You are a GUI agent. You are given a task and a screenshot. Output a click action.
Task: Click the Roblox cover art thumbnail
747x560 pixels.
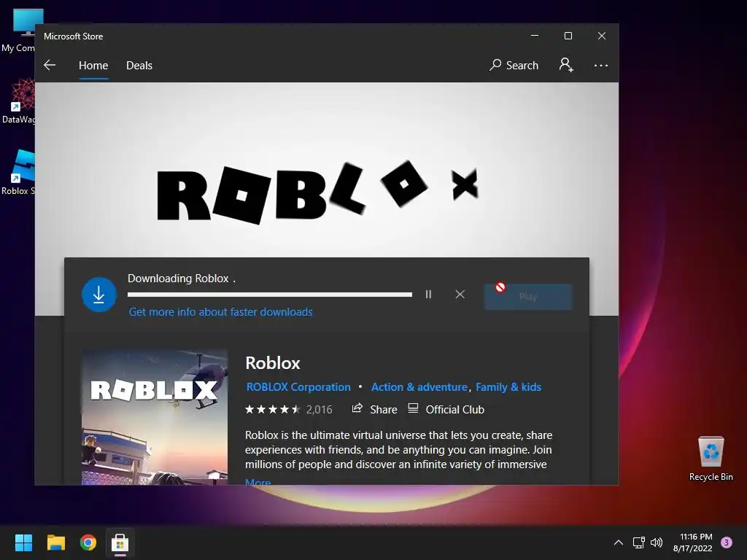(x=155, y=418)
